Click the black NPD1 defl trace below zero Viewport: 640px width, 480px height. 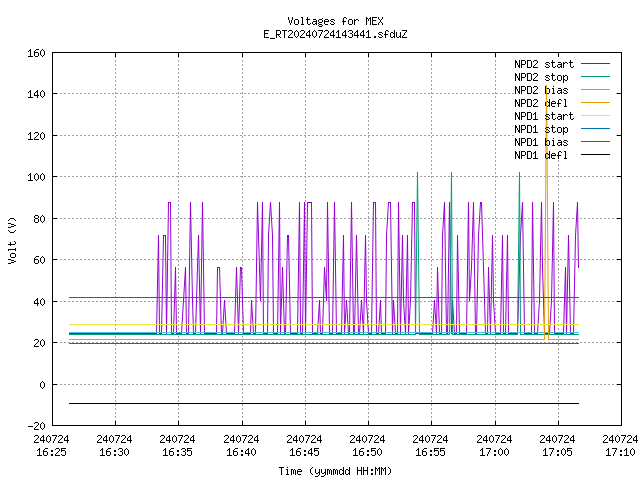[x=324, y=403]
